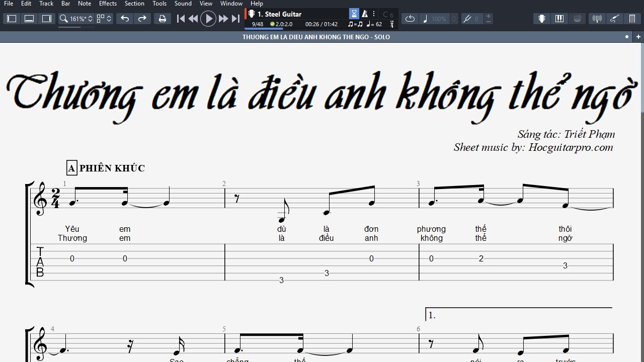
Task: Jump to the first bar
Action: tap(181, 19)
